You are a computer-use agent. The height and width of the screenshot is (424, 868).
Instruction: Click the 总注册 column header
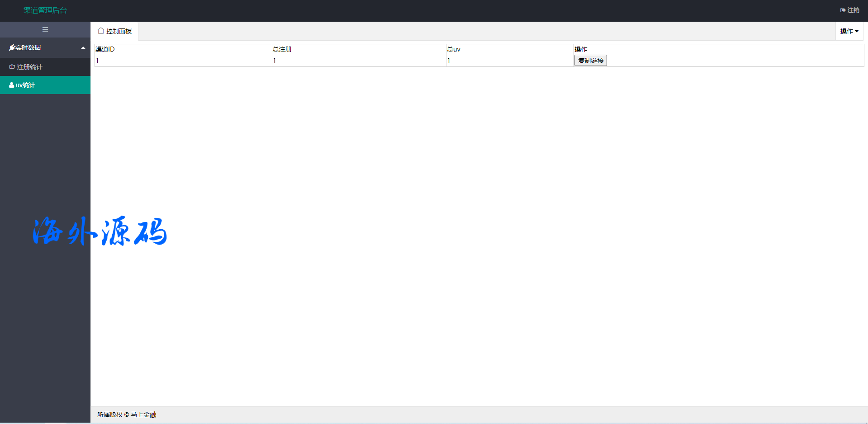[x=282, y=49]
